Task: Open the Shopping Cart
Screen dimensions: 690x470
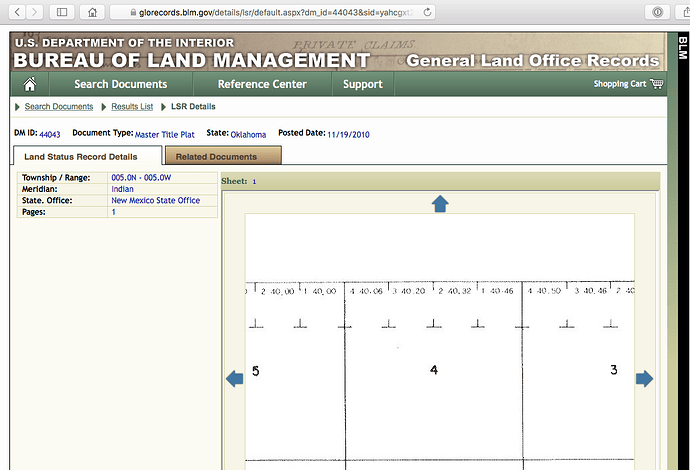Action: click(628, 84)
